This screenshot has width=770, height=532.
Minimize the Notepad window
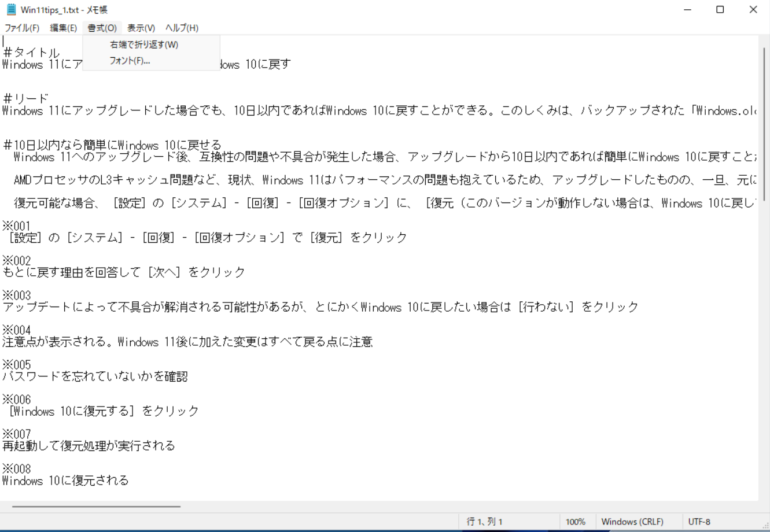tap(686, 9)
